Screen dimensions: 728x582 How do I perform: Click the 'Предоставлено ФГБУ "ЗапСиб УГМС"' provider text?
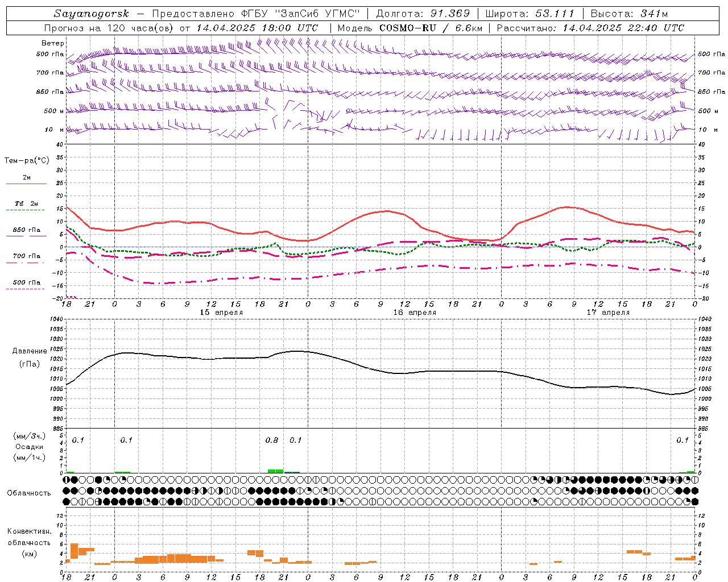256,14
